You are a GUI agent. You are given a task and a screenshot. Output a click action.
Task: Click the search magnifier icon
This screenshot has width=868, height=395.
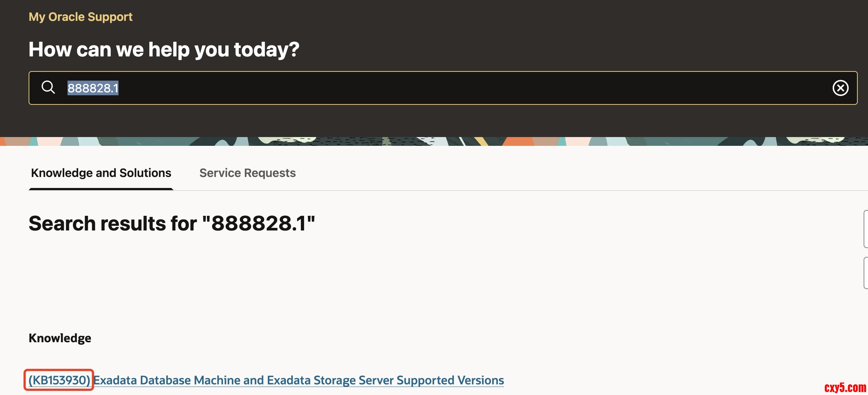tap(48, 88)
